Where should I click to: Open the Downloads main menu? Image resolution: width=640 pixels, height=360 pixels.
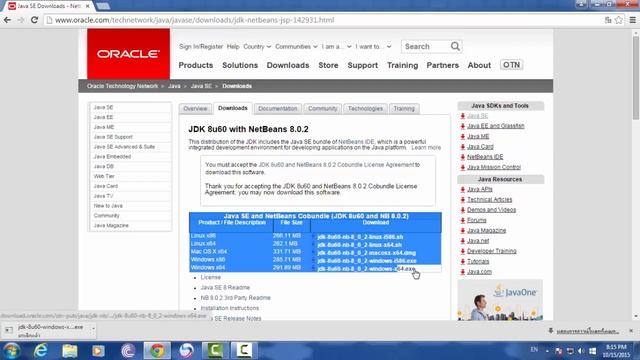point(288,65)
